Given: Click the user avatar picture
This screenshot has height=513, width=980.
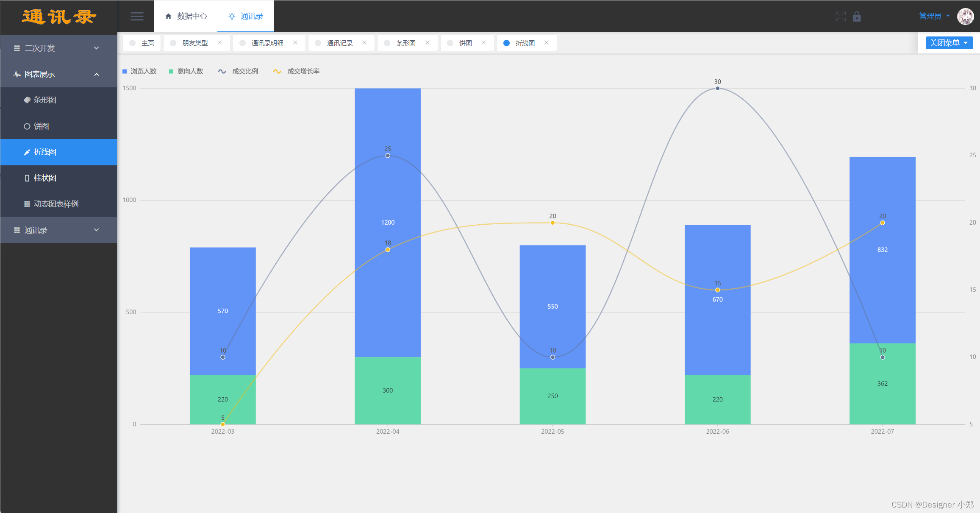Looking at the screenshot, I should [x=965, y=17].
